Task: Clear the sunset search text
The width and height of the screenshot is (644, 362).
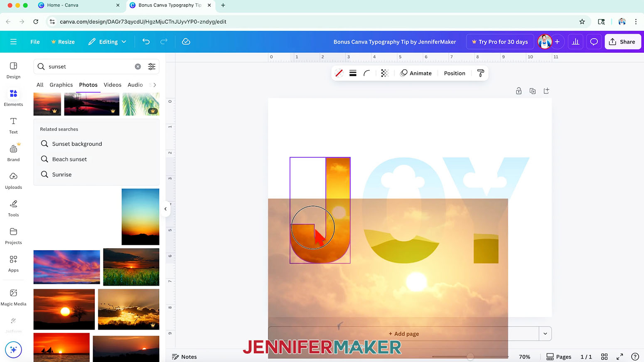Action: 138,66
